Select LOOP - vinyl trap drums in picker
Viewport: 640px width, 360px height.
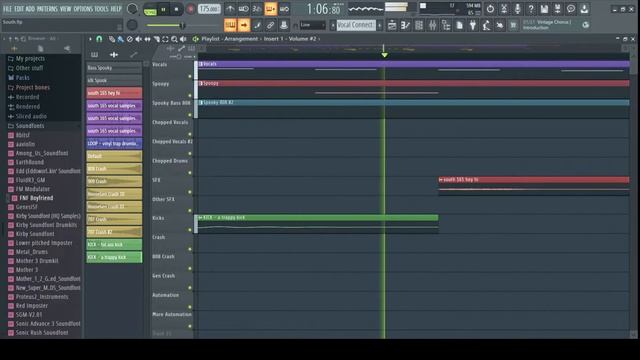tap(114, 143)
